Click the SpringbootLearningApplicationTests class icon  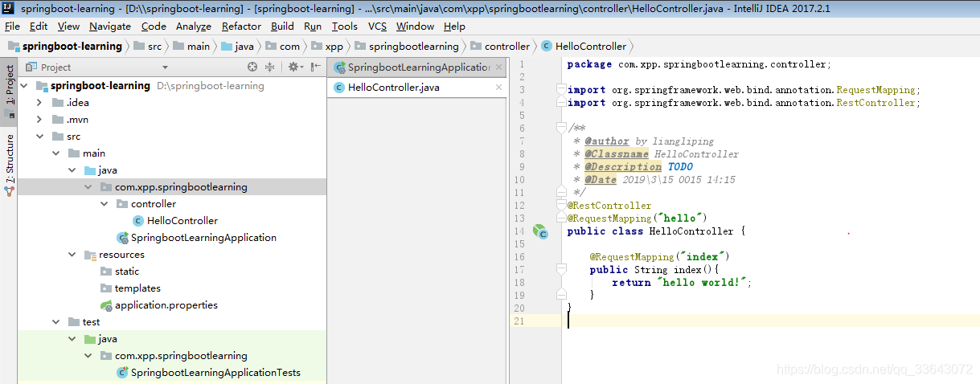(122, 373)
